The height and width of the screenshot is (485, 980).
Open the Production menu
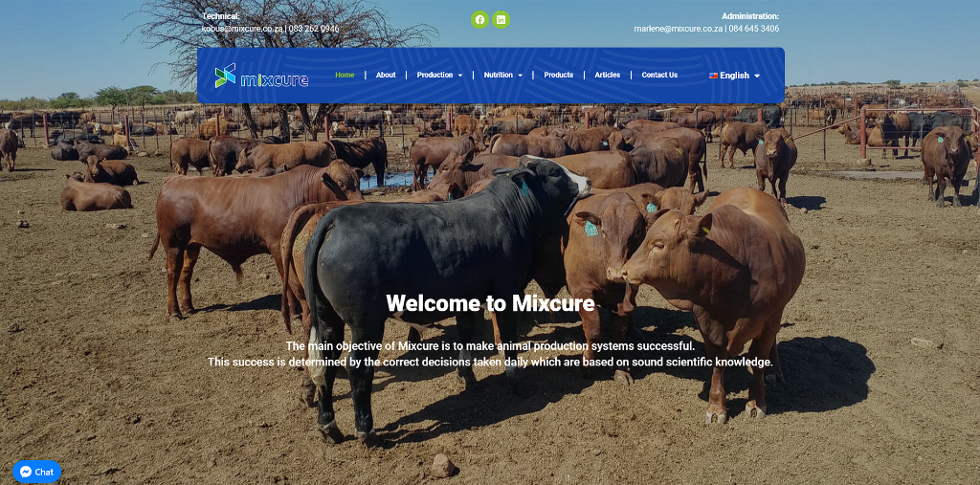pos(434,75)
